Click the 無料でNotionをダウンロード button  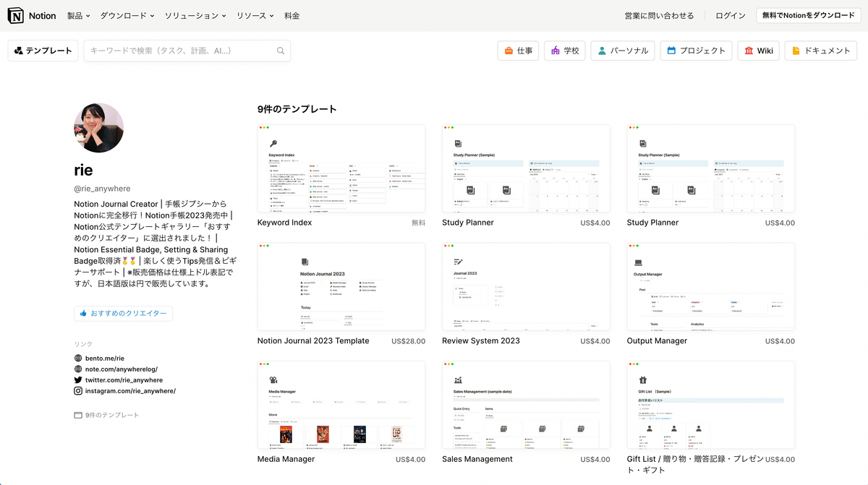(x=808, y=14)
